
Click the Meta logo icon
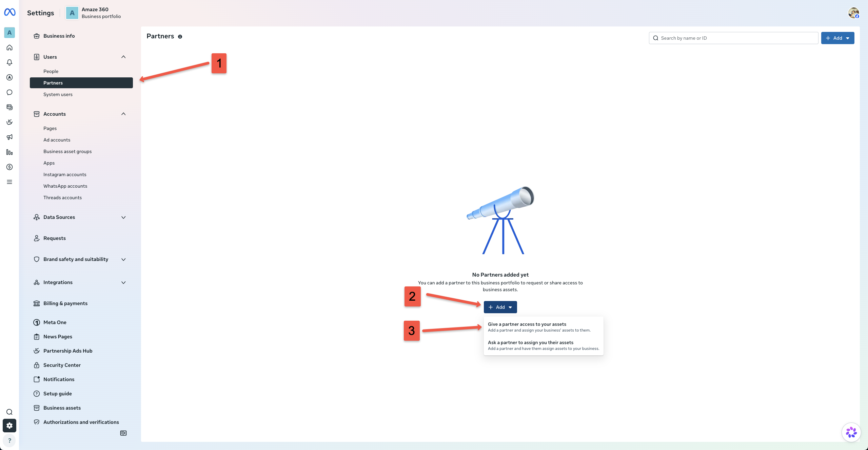(x=9, y=12)
